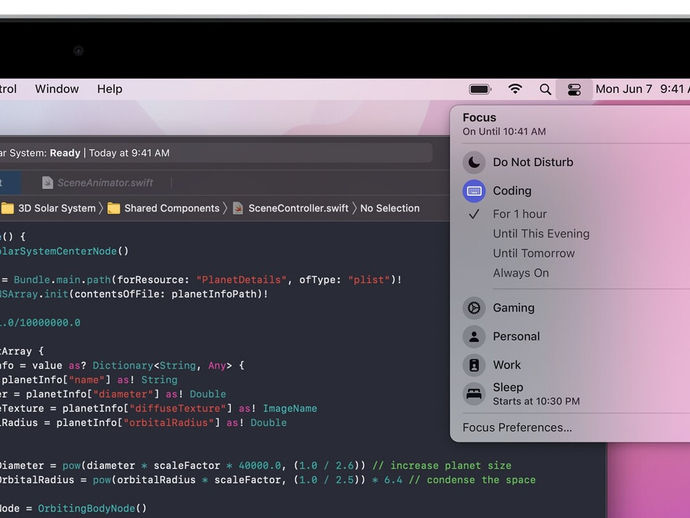The image size is (690, 518).
Task: Click the SceneController.swift Swift file icon
Action: click(238, 208)
